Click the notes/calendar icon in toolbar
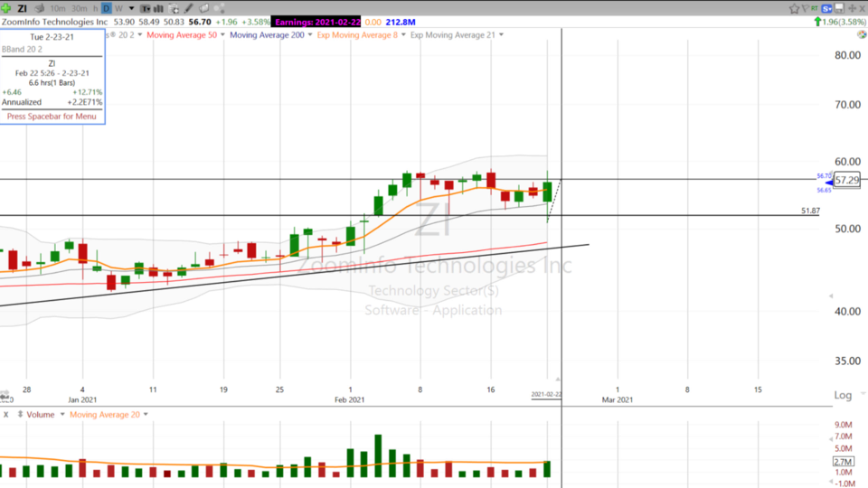Screen dimensions: 868x488 pyautogui.click(x=174, y=8)
